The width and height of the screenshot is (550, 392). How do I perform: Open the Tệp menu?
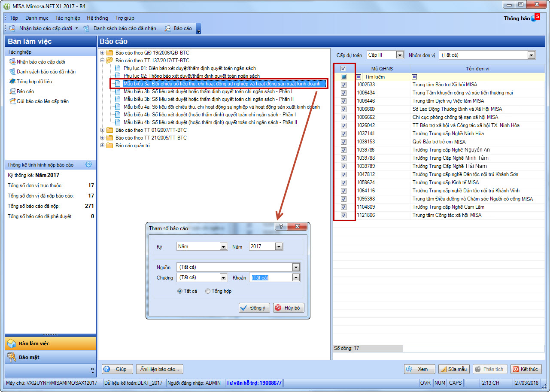pyautogui.click(x=14, y=18)
